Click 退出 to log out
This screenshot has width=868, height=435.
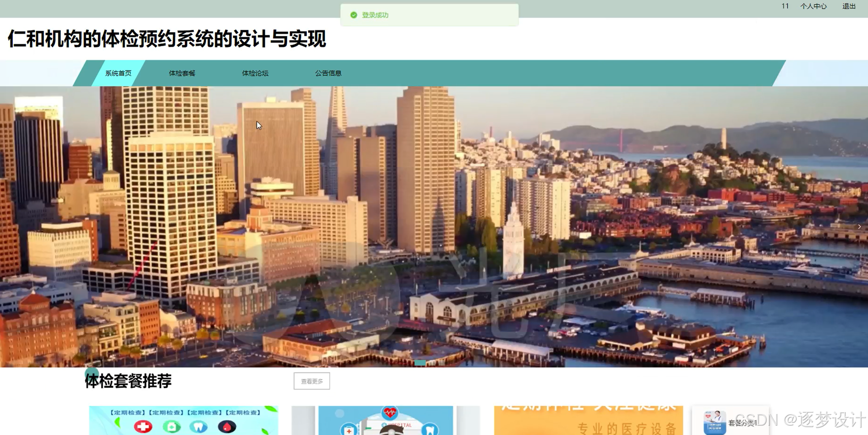[849, 6]
